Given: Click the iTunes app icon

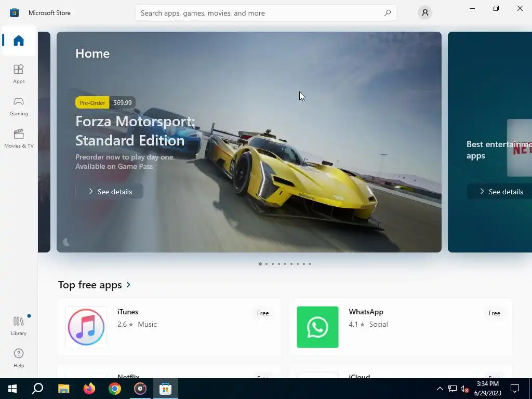Looking at the screenshot, I should click(86, 327).
